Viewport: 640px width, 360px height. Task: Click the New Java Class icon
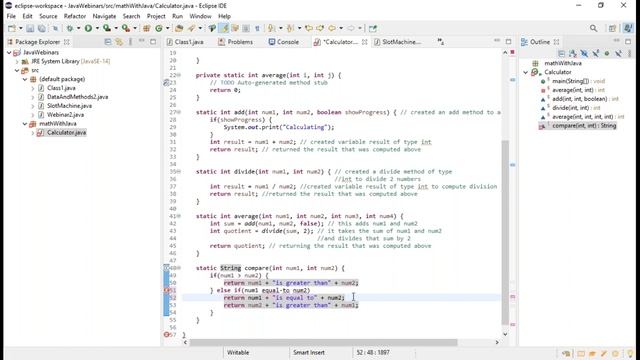[x=158, y=29]
